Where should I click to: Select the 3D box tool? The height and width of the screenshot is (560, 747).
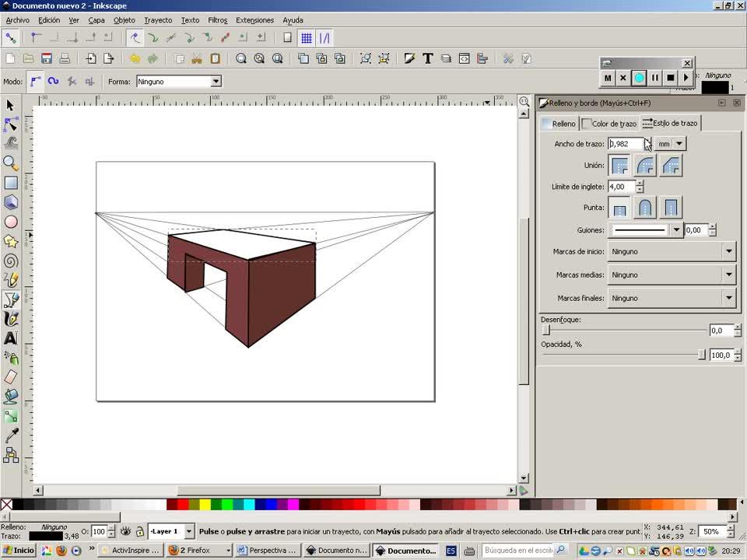[x=11, y=202]
